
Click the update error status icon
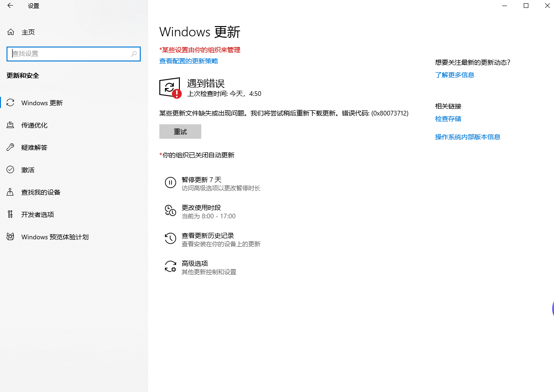click(170, 88)
